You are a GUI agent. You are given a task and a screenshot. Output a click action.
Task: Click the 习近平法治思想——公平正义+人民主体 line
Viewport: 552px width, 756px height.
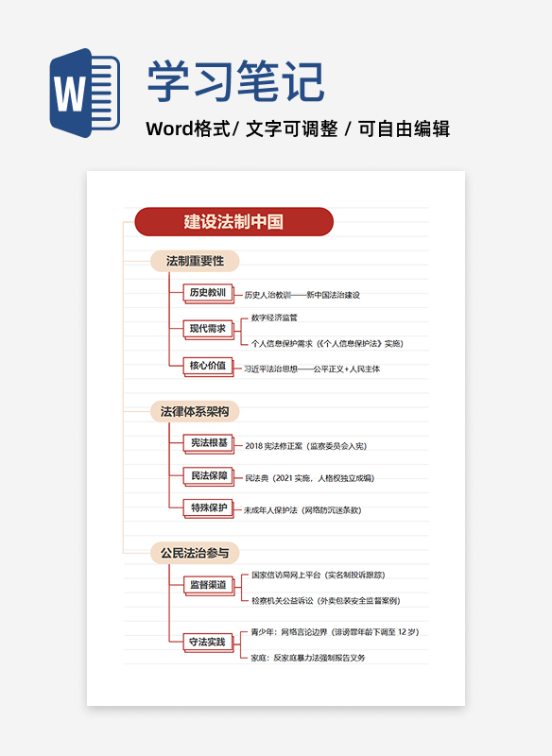(x=312, y=369)
